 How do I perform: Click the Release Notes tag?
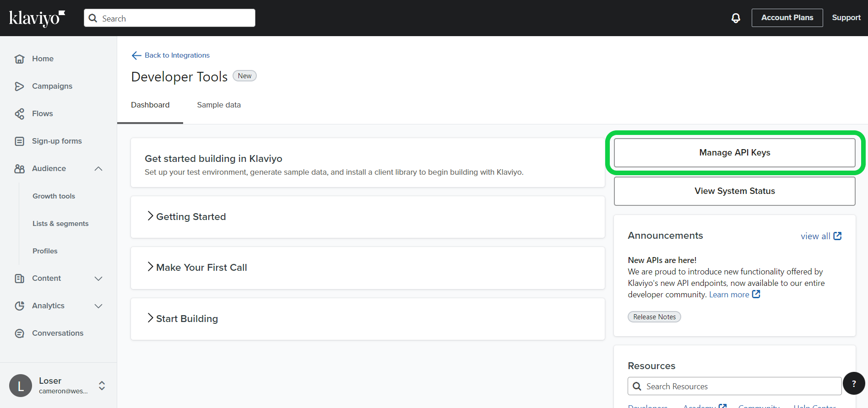(654, 317)
